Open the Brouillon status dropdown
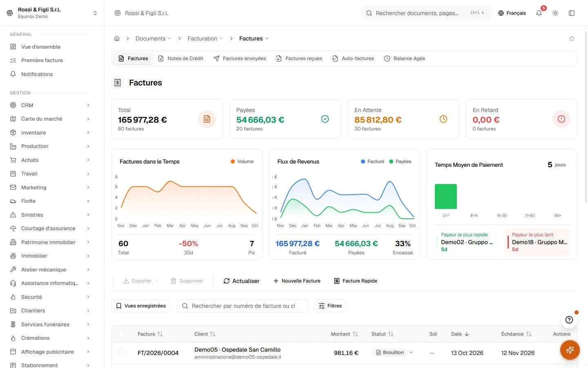This screenshot has height=368, width=588. [x=393, y=352]
